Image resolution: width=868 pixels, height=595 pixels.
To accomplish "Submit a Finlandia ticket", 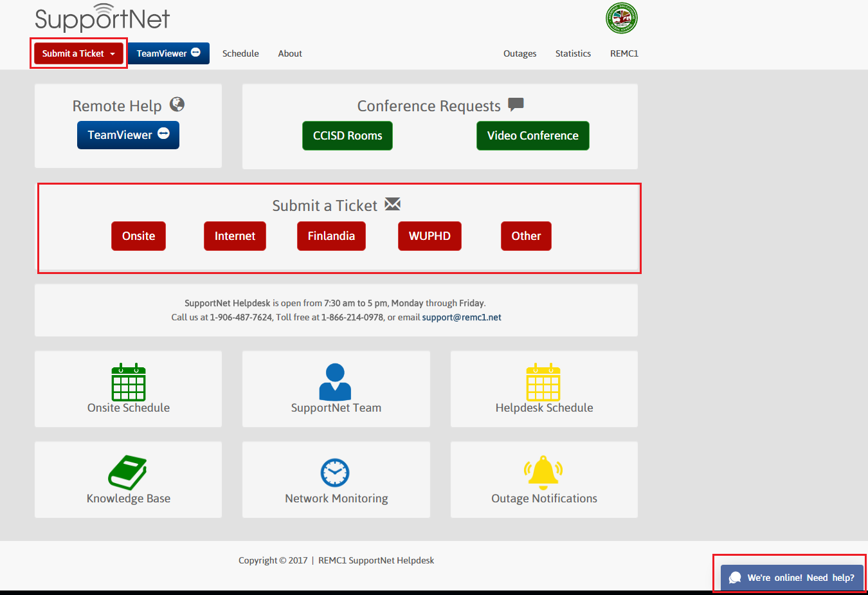I will click(x=331, y=236).
